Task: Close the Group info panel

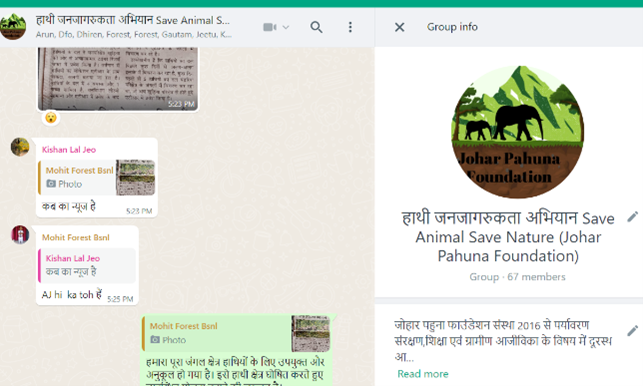Action: click(399, 27)
